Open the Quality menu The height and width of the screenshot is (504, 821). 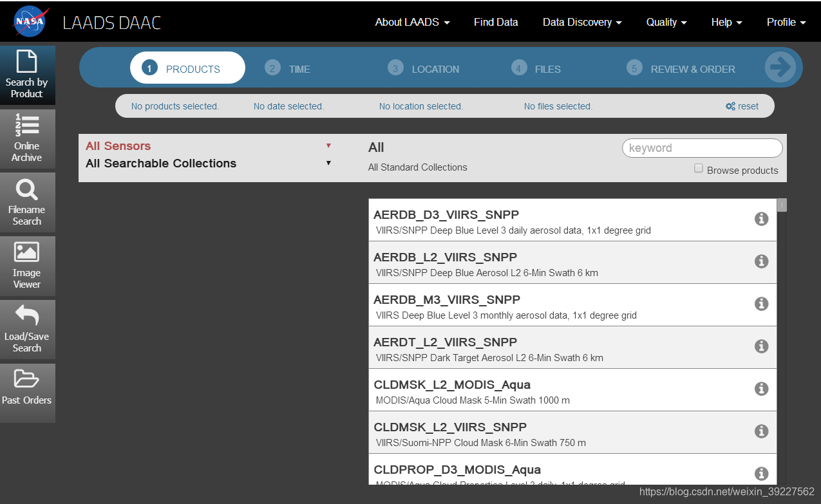666,22
